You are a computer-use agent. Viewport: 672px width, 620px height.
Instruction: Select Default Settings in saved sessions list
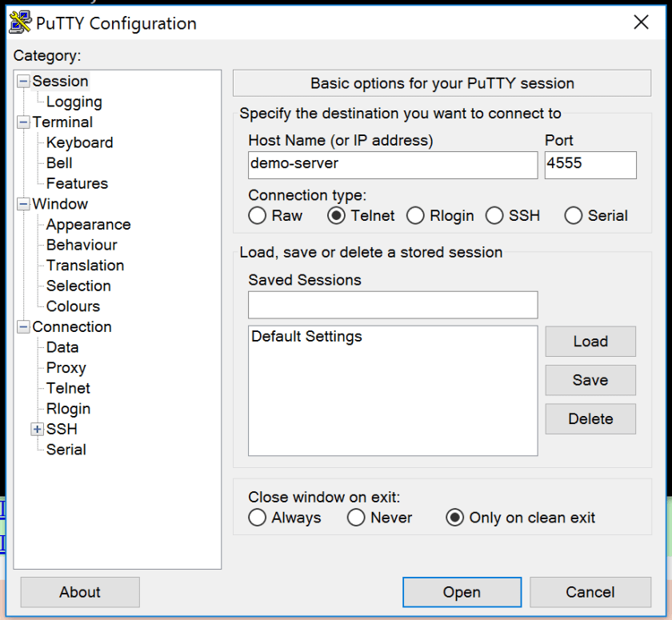(307, 337)
